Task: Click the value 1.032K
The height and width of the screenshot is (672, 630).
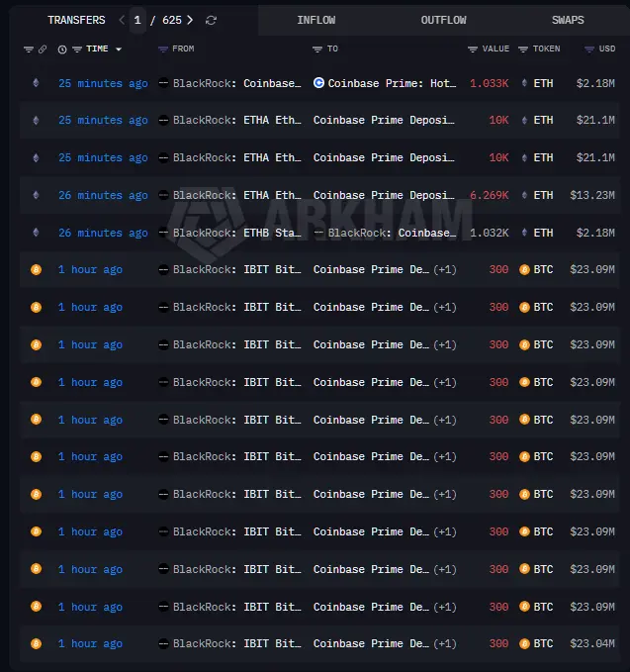Action: (490, 233)
